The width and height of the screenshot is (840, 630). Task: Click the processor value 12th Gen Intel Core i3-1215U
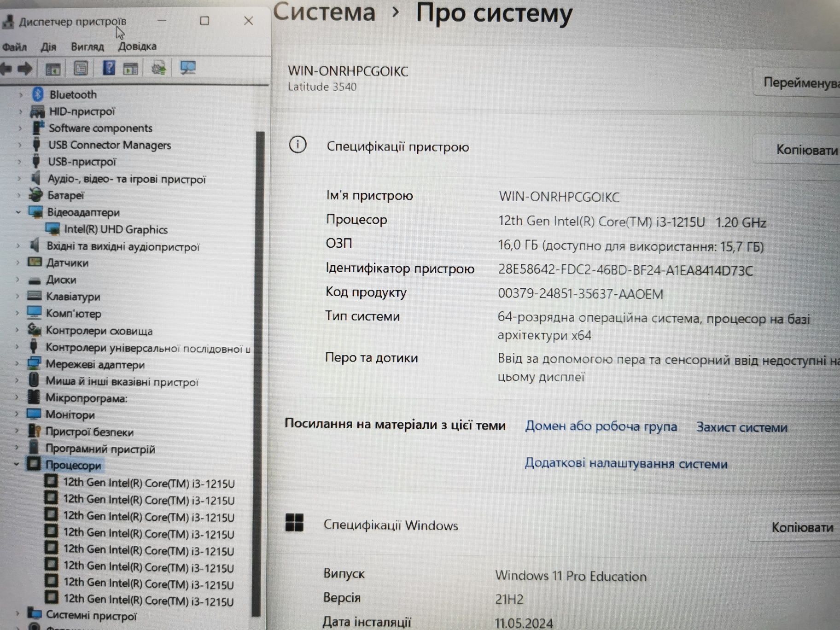[632, 222]
